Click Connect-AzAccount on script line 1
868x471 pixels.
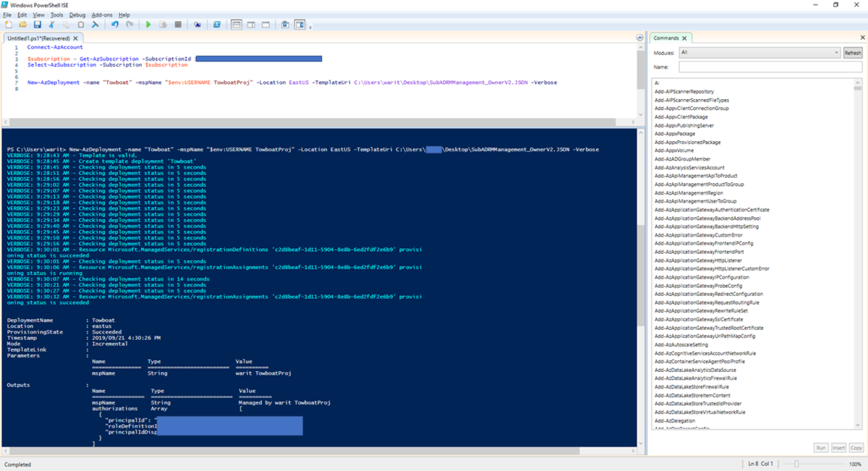pos(55,47)
